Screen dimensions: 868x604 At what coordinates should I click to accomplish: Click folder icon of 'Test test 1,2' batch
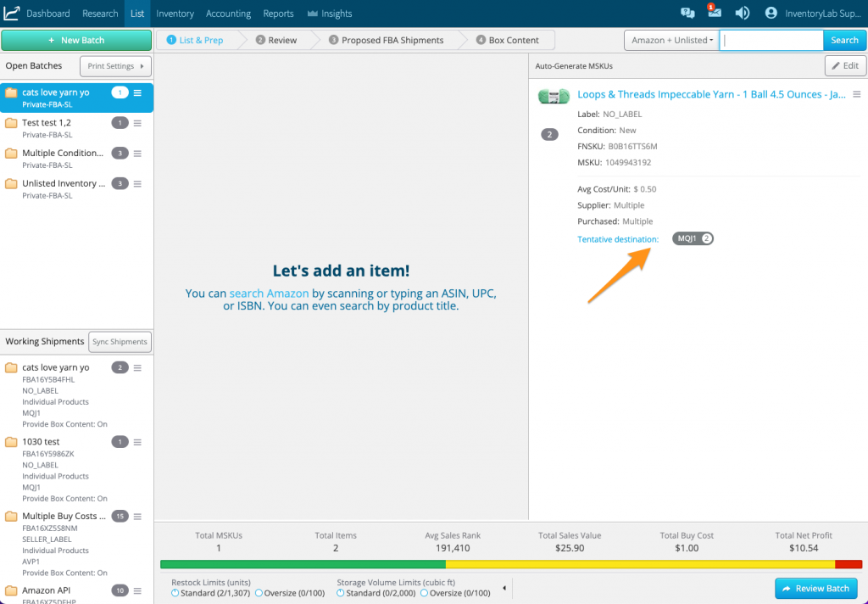coord(11,123)
